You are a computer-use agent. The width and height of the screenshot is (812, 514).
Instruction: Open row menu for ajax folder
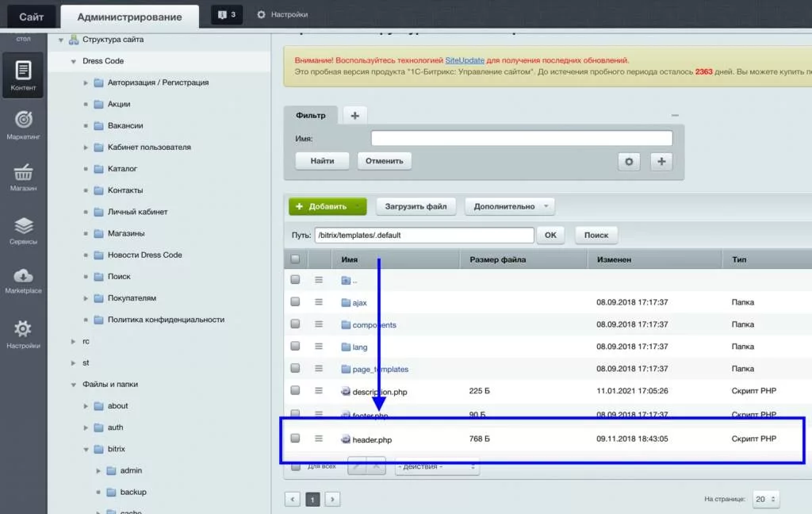click(319, 302)
